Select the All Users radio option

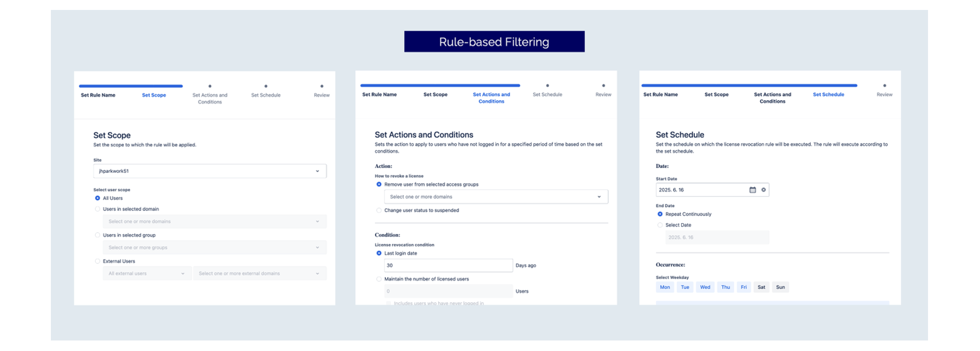[x=98, y=198]
